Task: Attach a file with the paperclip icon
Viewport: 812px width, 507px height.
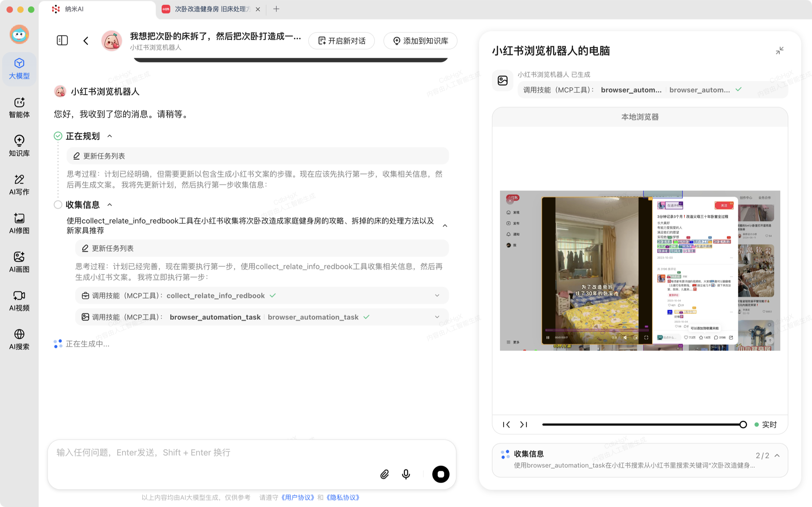Action: (x=384, y=475)
